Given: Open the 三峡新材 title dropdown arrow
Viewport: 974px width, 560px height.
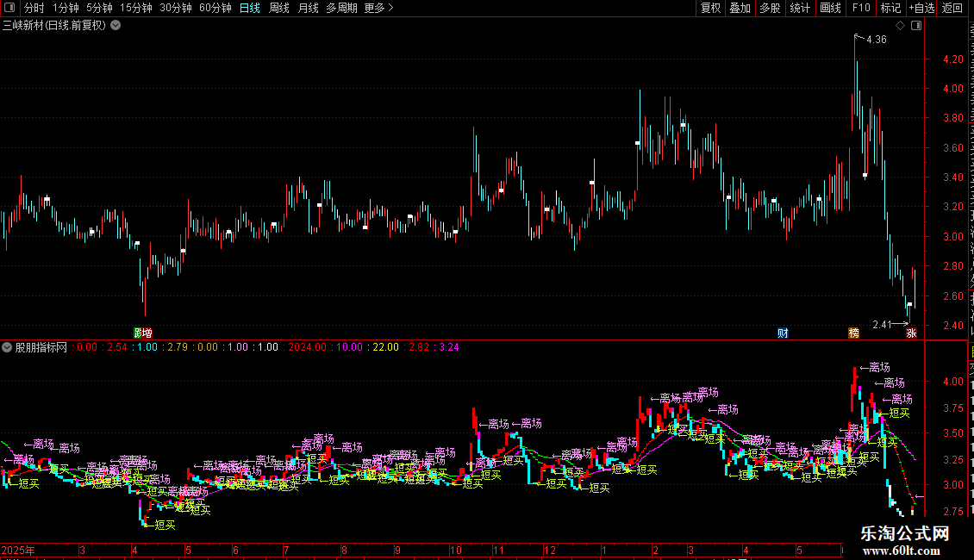Looking at the screenshot, I should (x=116, y=25).
